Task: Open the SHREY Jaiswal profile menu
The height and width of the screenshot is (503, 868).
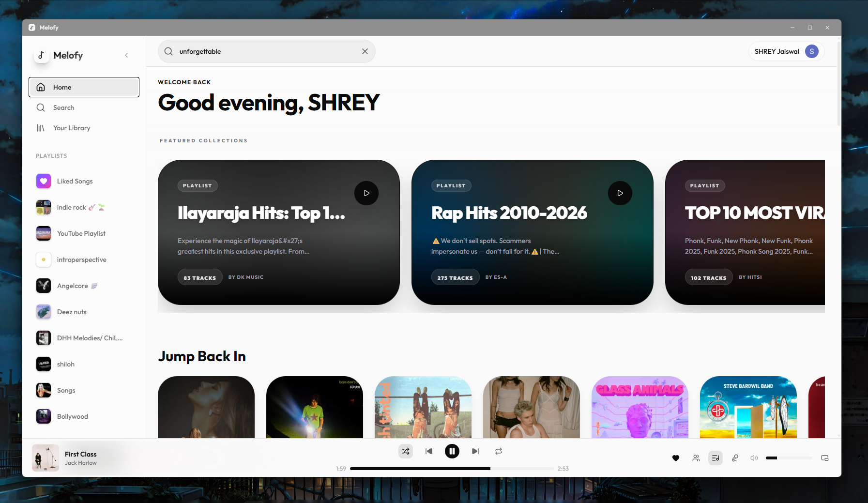Action: 786,51
